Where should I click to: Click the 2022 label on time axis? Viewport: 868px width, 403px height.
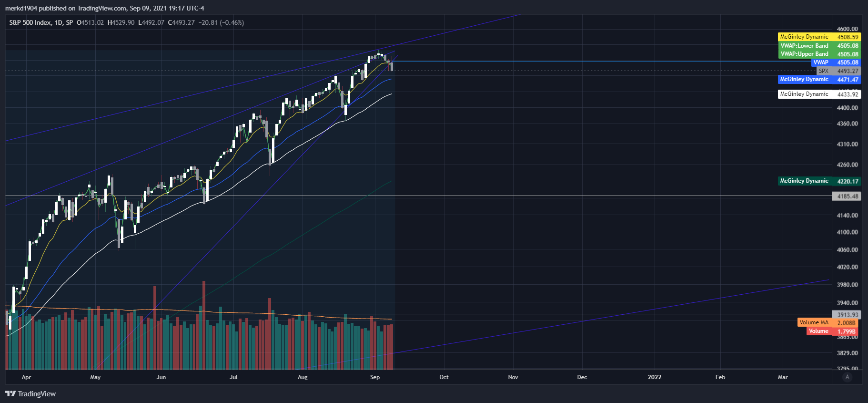tap(655, 377)
